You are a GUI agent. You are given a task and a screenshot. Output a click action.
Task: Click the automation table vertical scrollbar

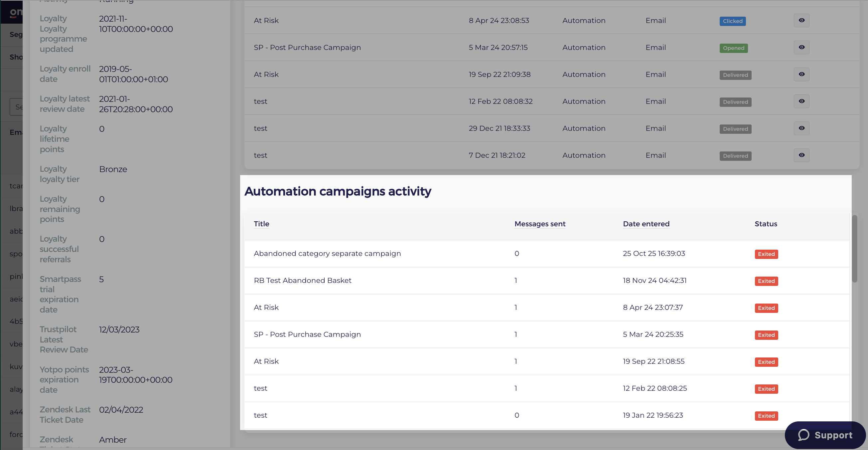[854, 249]
